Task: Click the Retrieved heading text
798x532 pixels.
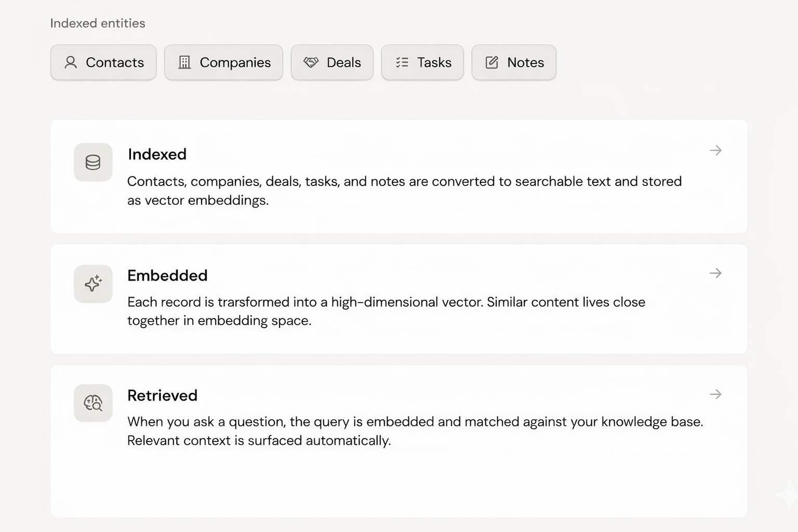Action: coord(162,395)
